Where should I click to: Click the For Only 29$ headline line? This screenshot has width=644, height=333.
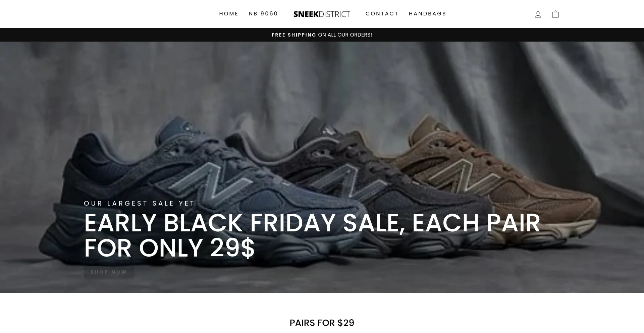click(169, 248)
